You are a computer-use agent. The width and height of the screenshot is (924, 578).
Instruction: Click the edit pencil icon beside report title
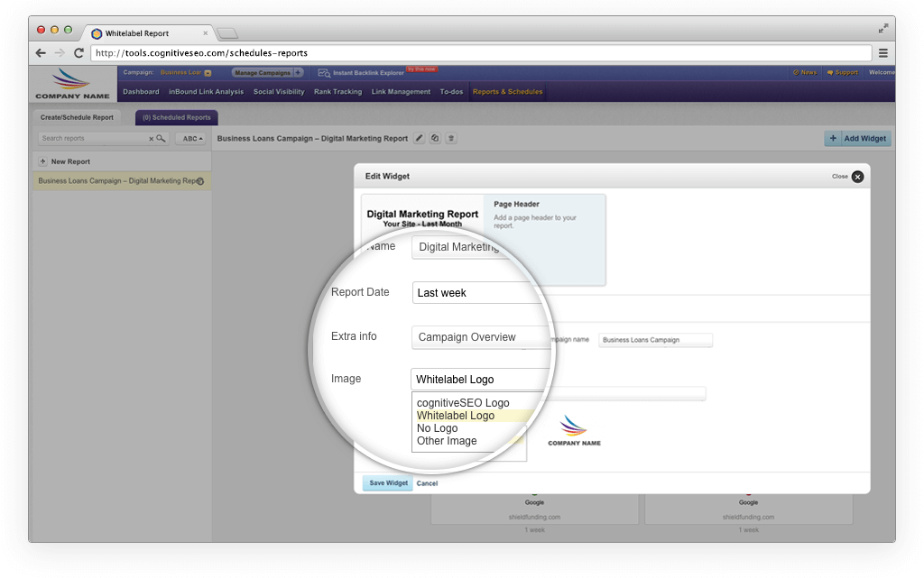[419, 138]
